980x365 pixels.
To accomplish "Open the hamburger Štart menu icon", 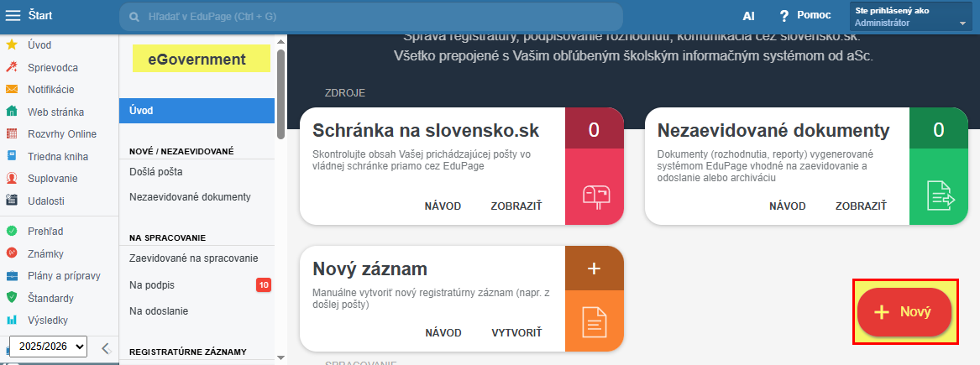I will (13, 15).
